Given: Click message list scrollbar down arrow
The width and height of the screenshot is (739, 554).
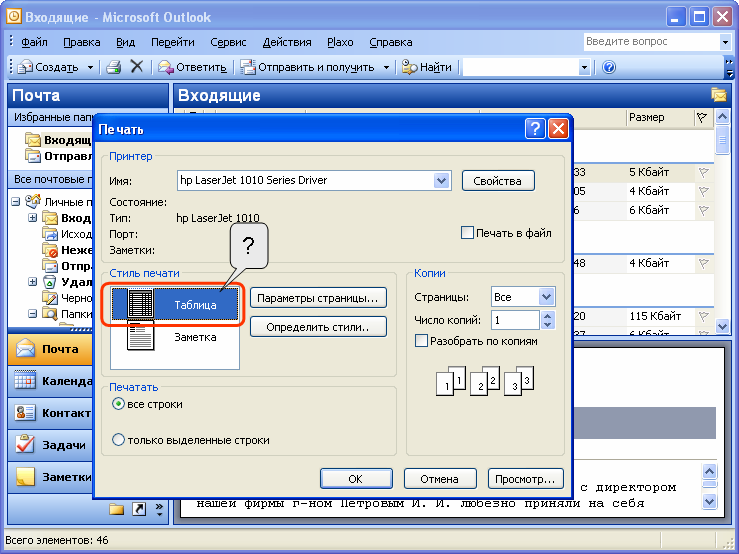Looking at the screenshot, I should pyautogui.click(x=722, y=326).
